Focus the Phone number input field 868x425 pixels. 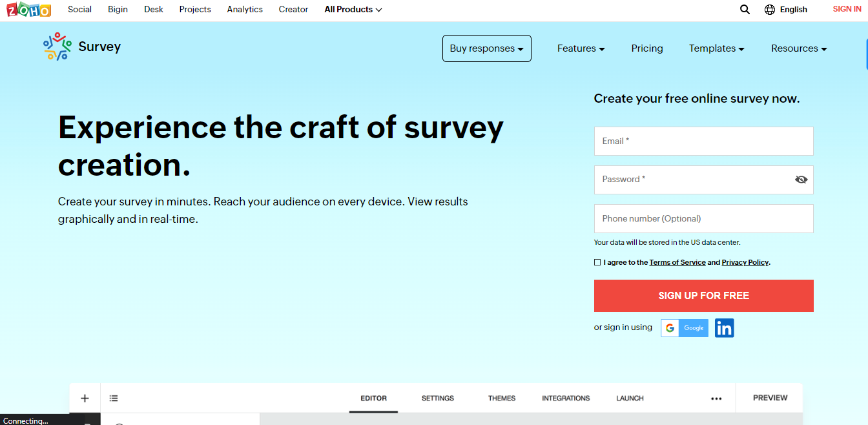pos(704,218)
